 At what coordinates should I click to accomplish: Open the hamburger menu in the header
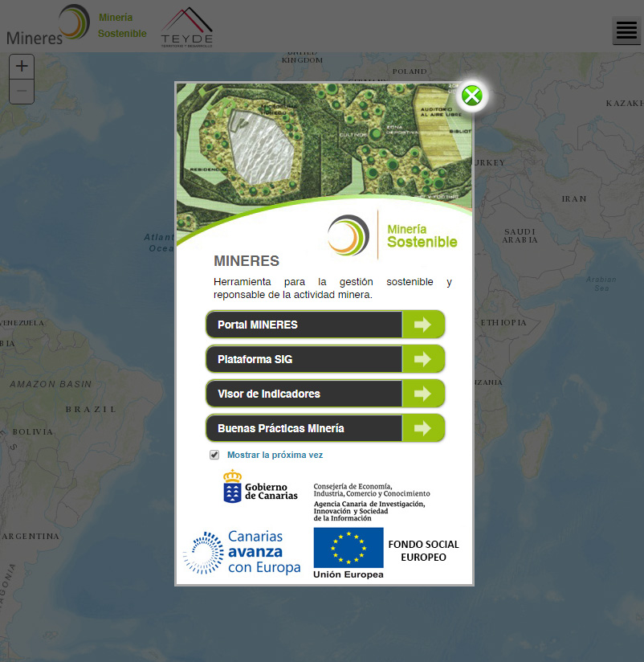tap(626, 31)
